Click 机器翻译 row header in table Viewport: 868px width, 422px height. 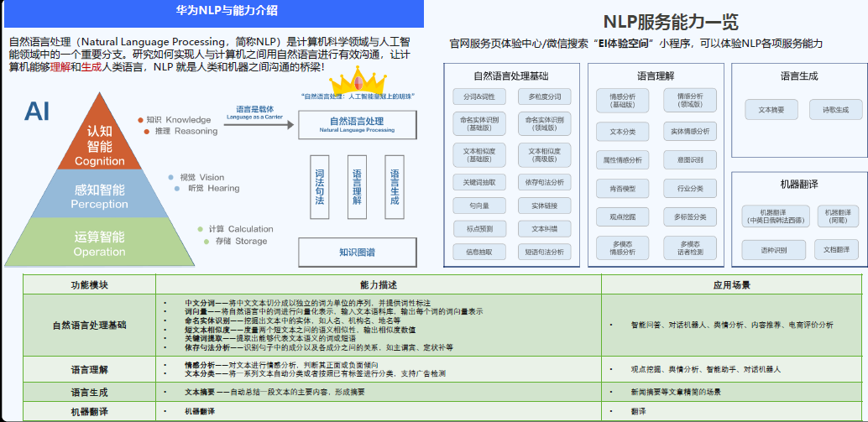[x=89, y=412]
